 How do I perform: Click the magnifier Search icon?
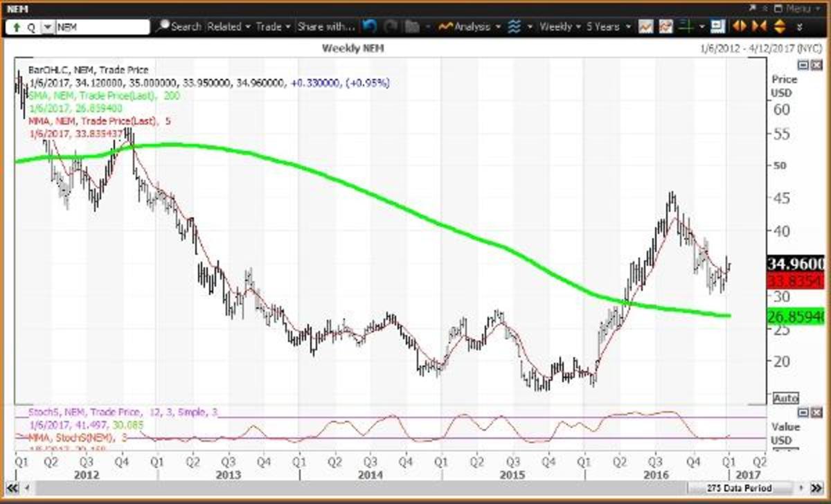pyautogui.click(x=163, y=27)
